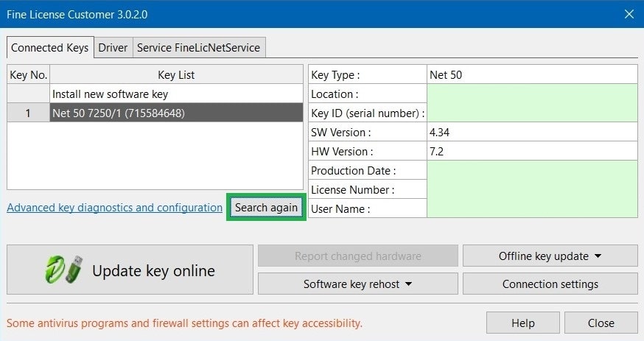The image size is (644, 341).
Task: Click Update key online button
Action: coord(130,270)
